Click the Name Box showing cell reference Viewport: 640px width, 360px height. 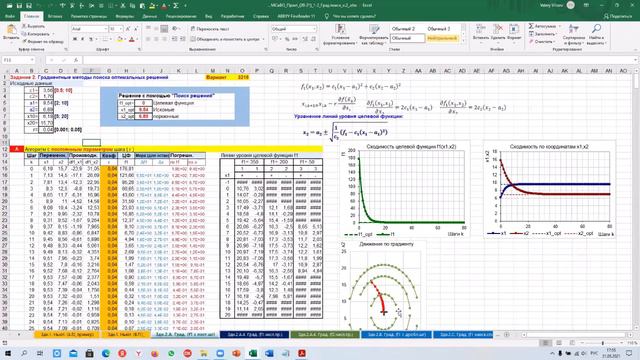pos(18,60)
